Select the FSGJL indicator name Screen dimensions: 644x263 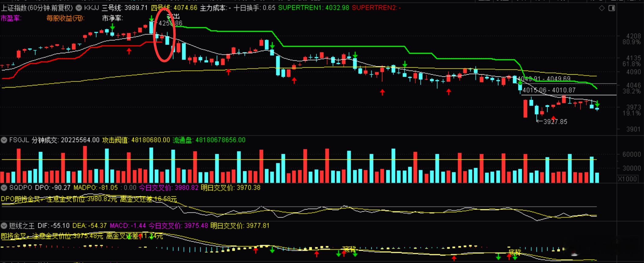coord(19,140)
